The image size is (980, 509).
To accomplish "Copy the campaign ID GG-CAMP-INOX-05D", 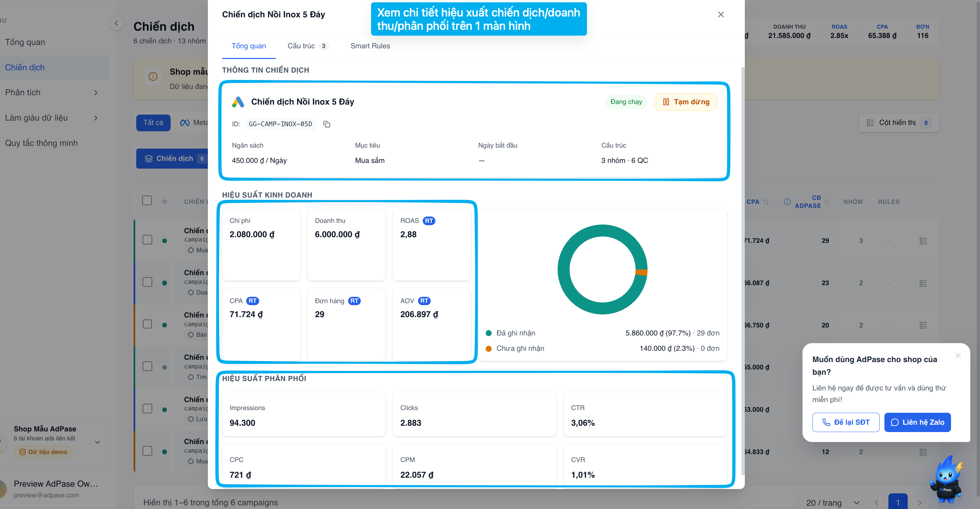I will pyautogui.click(x=326, y=124).
